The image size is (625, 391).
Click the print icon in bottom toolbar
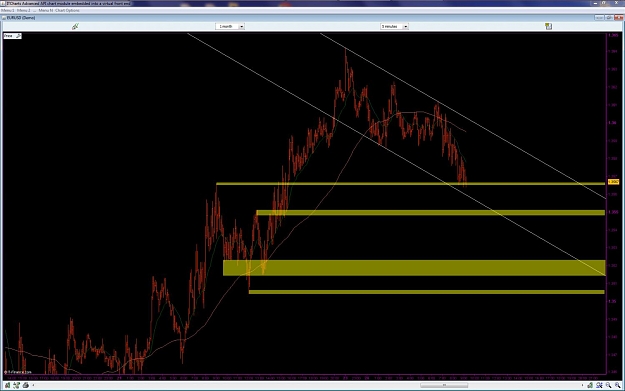pyautogui.click(x=26, y=385)
